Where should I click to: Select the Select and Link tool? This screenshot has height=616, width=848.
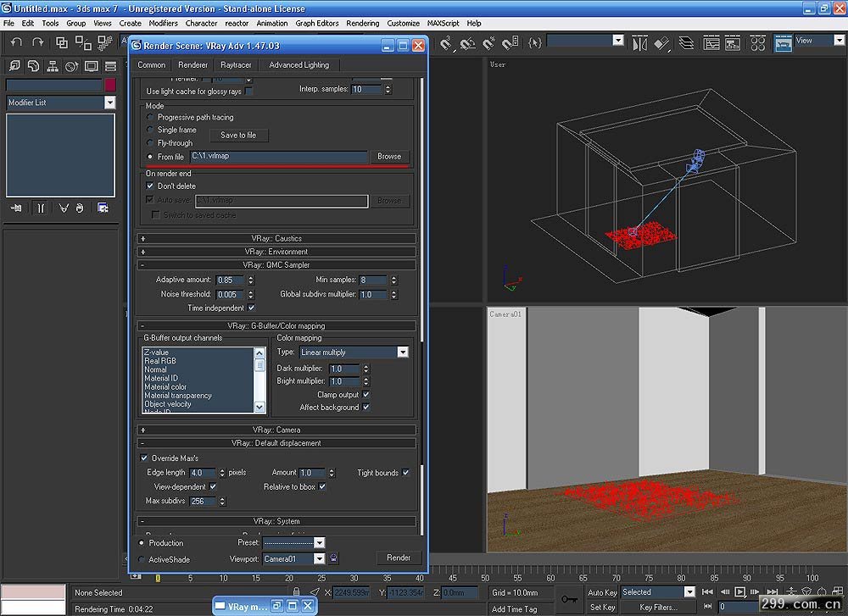click(62, 42)
